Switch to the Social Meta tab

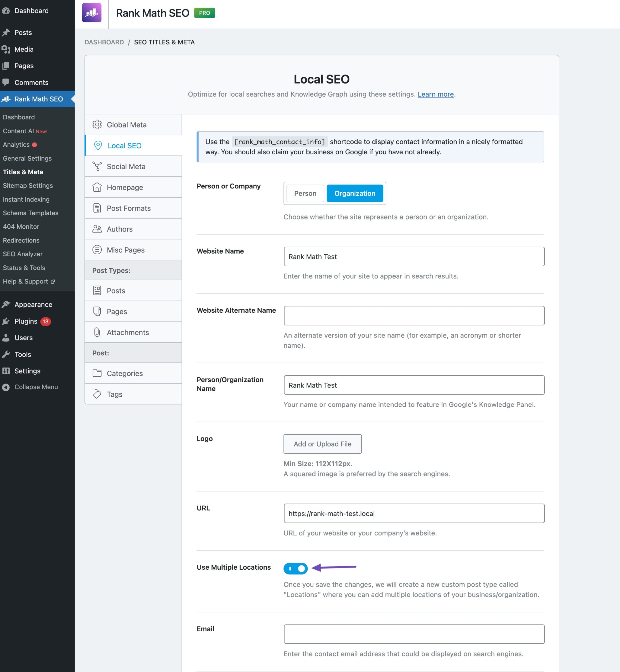[133, 166]
